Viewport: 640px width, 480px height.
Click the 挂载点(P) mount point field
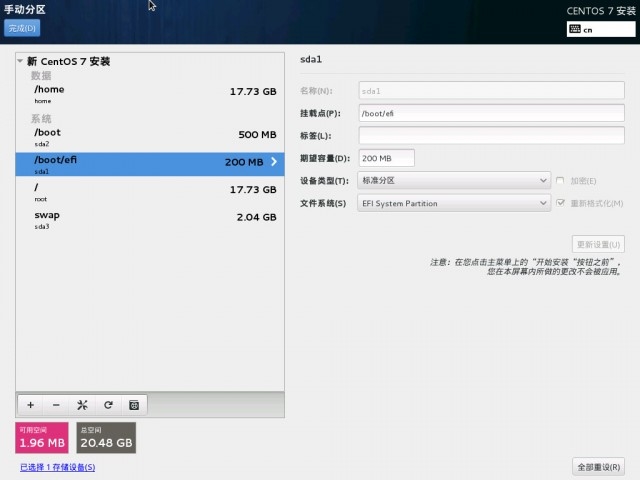[x=491, y=113]
